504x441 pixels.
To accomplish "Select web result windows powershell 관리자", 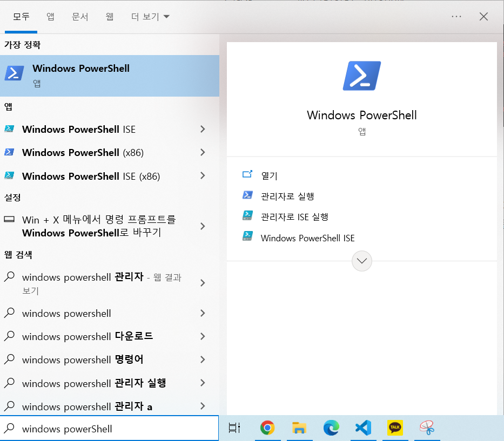I will (x=110, y=283).
